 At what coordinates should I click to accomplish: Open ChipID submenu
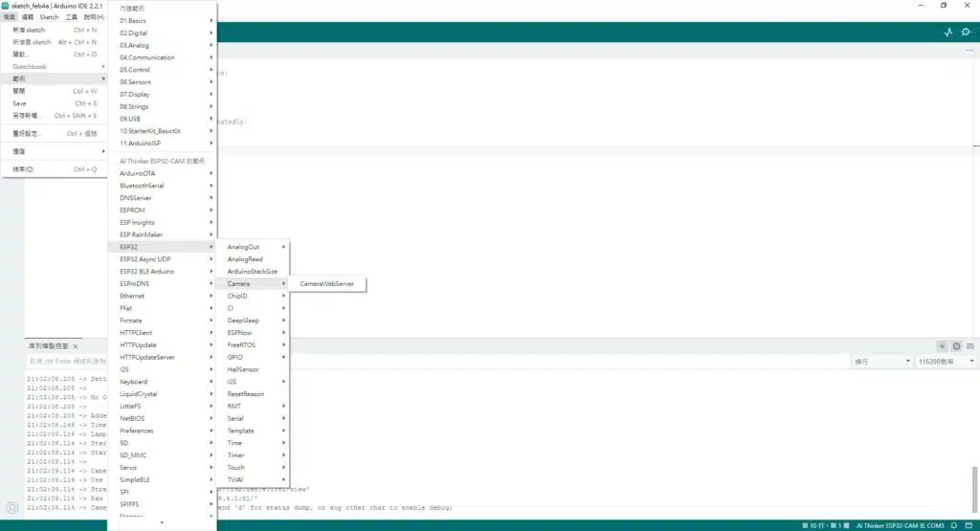pos(253,296)
